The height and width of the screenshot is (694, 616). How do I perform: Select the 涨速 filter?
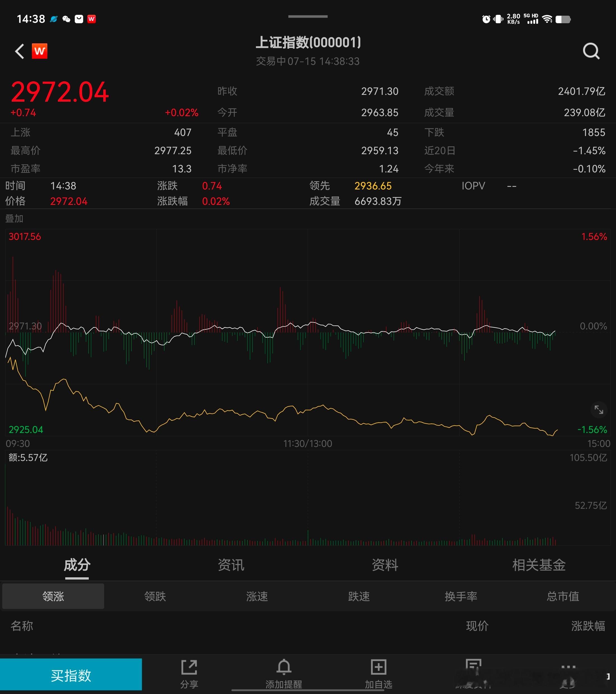click(x=257, y=597)
